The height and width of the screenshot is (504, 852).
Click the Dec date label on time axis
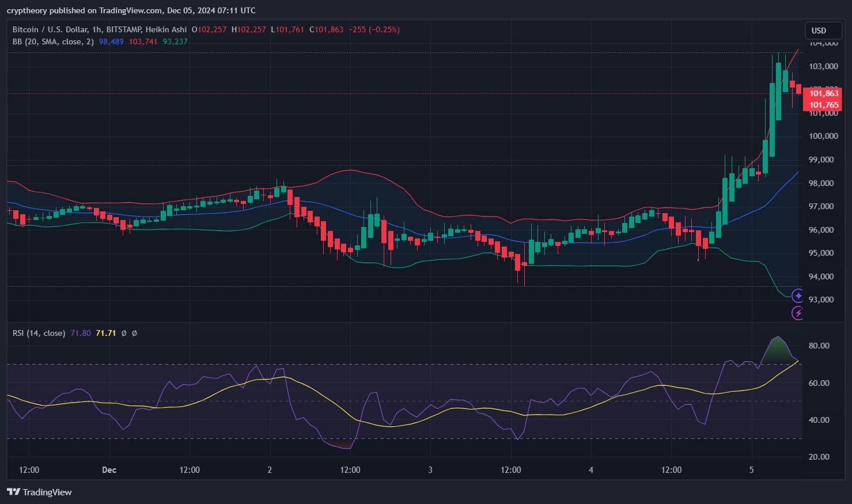click(109, 470)
